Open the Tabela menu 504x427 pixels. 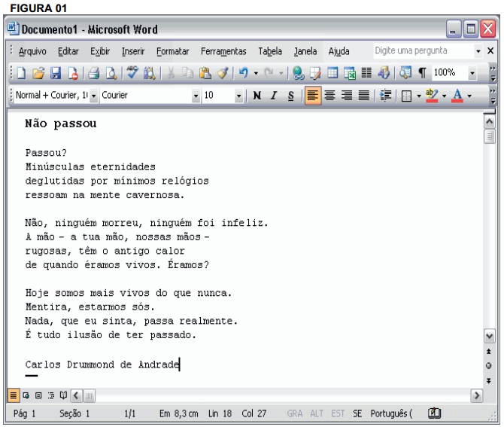[x=270, y=51]
